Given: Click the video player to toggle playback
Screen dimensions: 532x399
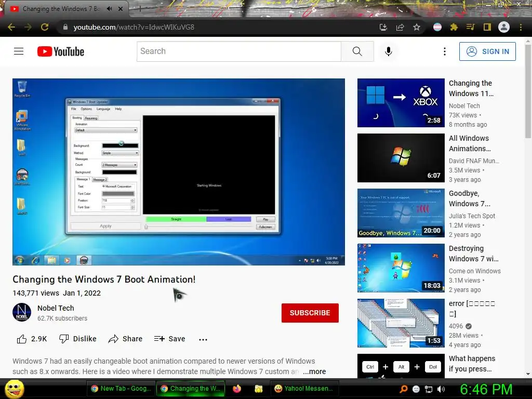Looking at the screenshot, I should tap(179, 171).
